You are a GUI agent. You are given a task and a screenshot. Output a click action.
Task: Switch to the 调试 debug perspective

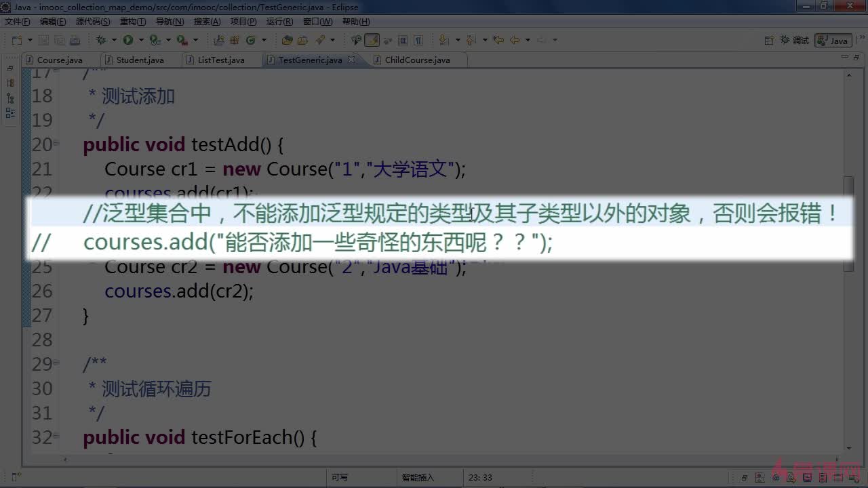point(795,40)
